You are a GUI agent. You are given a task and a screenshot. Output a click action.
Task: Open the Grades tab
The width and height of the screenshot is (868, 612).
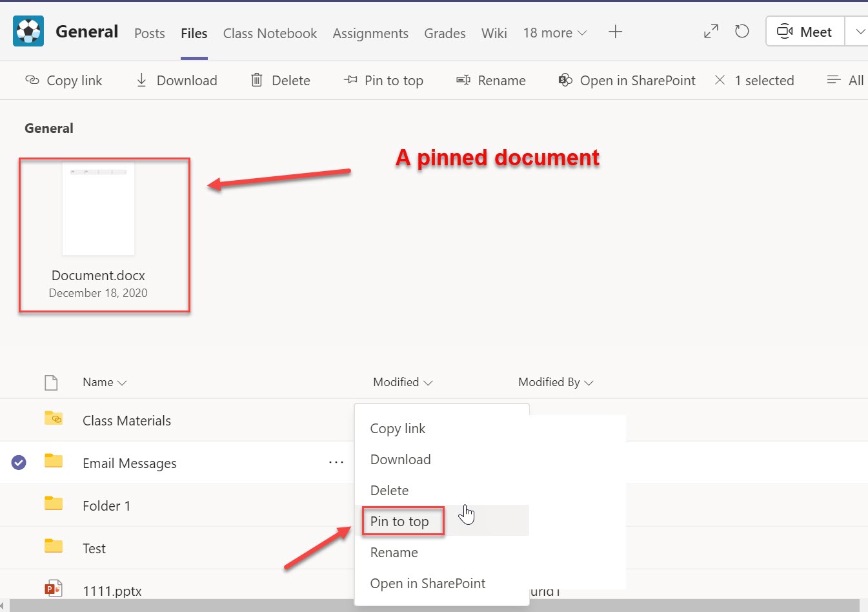445,33
